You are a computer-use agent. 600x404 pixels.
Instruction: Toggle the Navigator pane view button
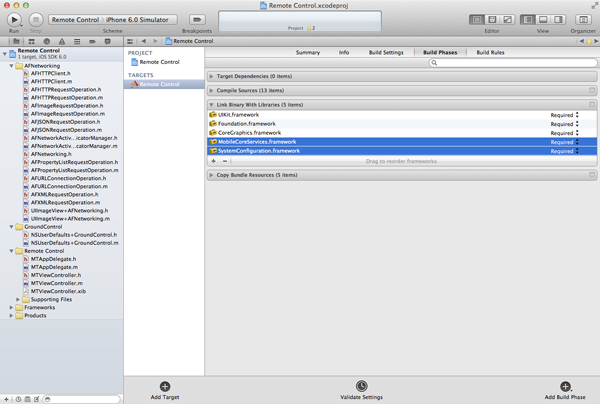pyautogui.click(x=528, y=20)
